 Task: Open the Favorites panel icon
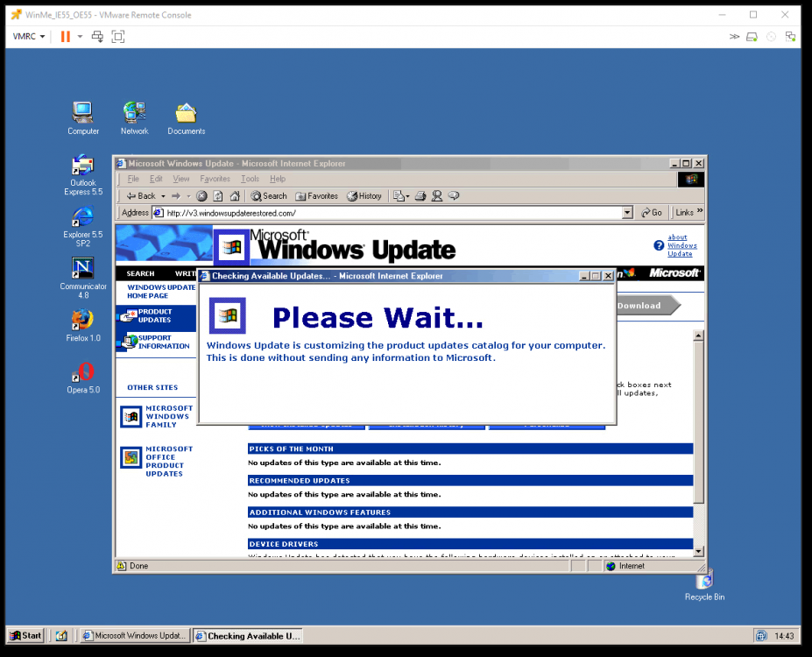(315, 195)
